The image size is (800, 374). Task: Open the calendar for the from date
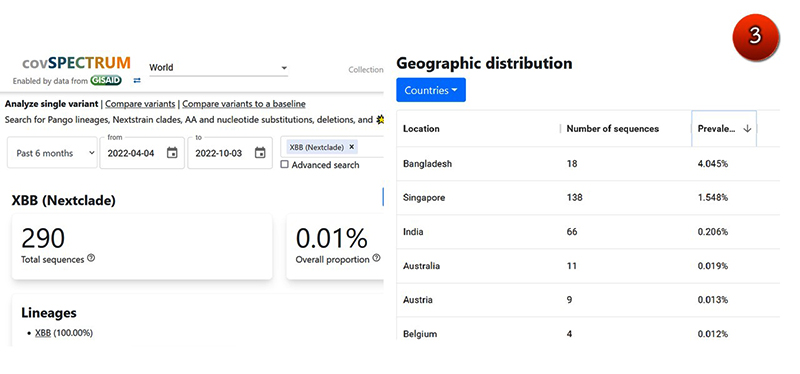(x=172, y=153)
